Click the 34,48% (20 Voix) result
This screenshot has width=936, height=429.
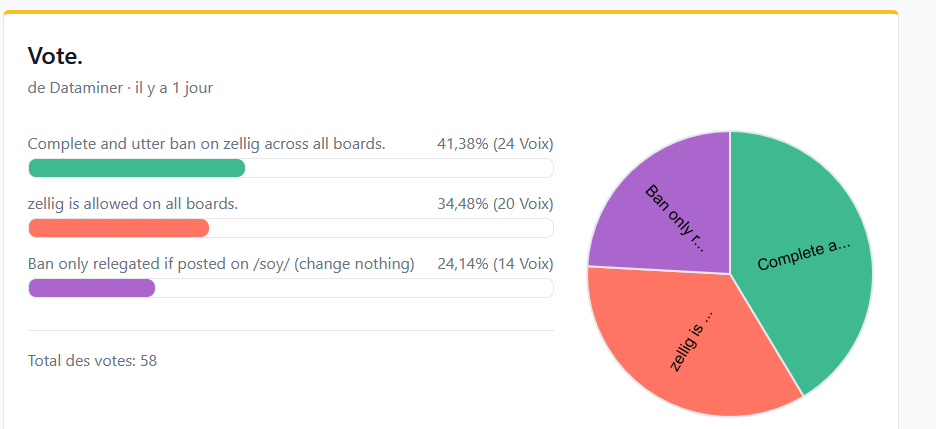[x=495, y=204]
